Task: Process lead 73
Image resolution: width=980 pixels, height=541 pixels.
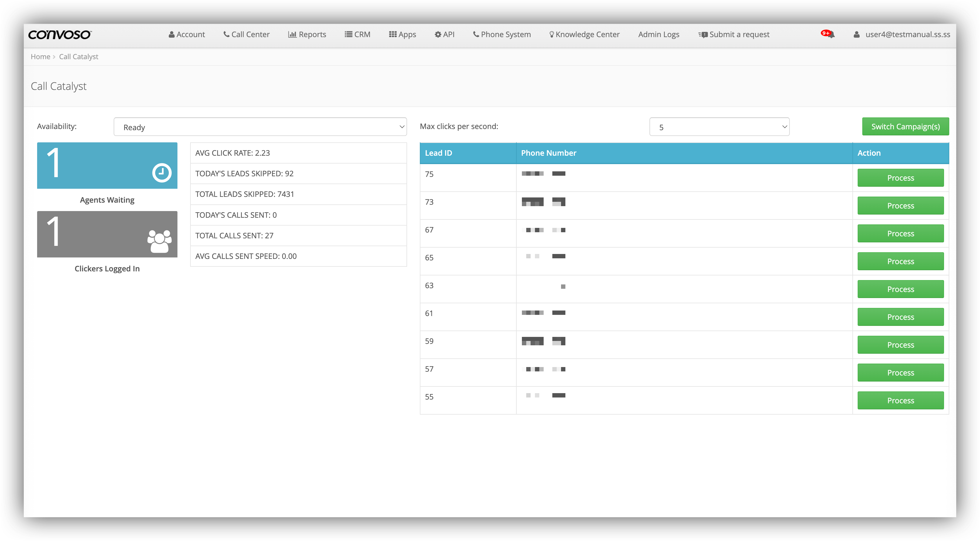Action: (x=900, y=206)
